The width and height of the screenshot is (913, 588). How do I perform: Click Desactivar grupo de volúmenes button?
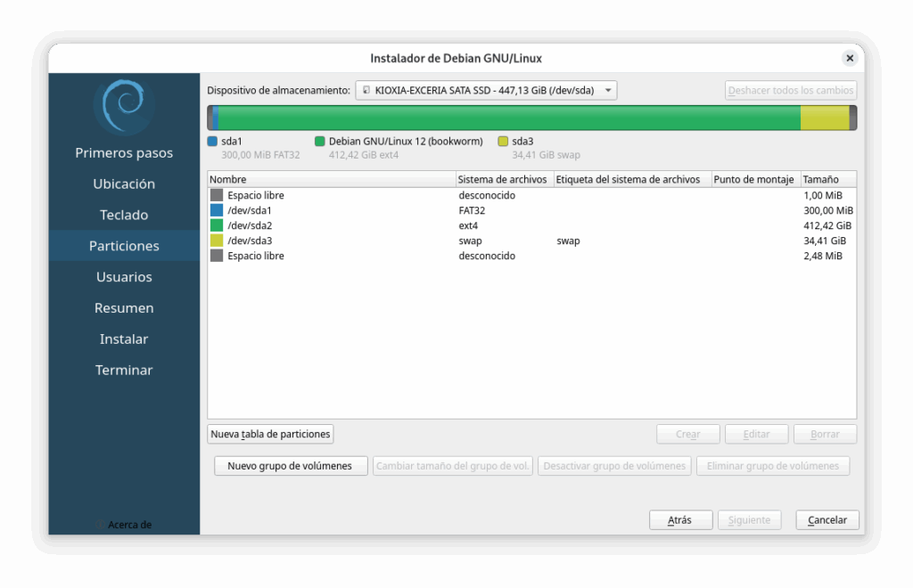point(614,466)
